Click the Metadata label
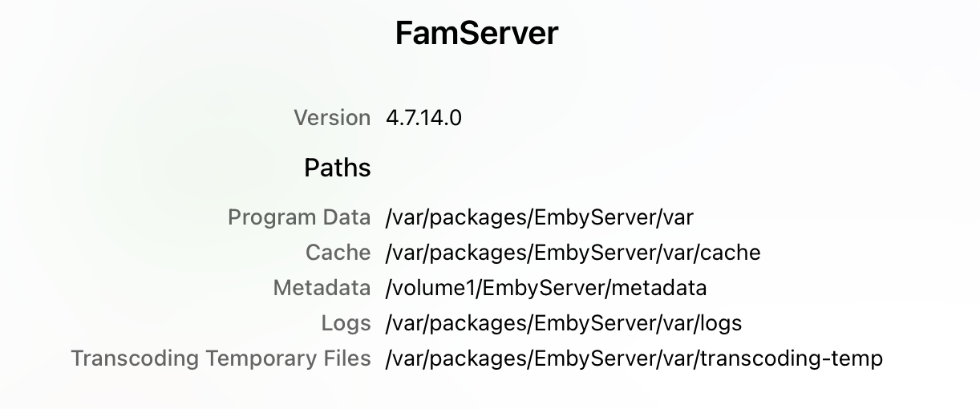The width and height of the screenshot is (980, 409). [322, 288]
